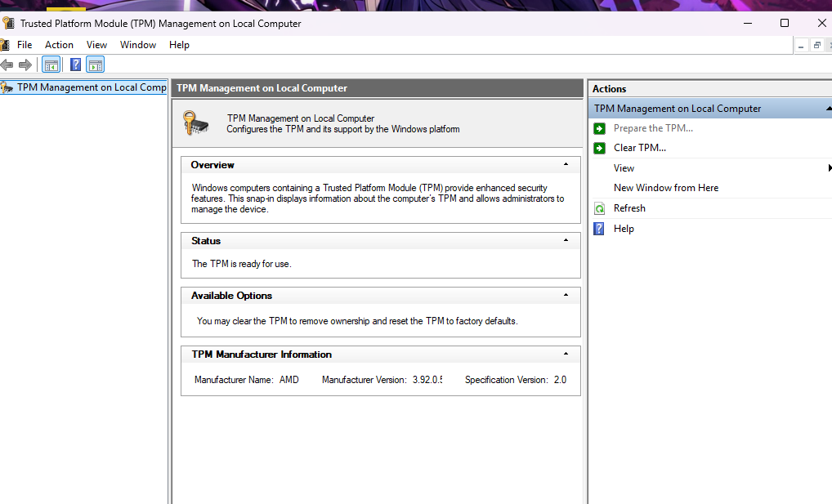Collapse the TPM Management actions group arrow
The height and width of the screenshot is (504, 832).
(x=828, y=108)
